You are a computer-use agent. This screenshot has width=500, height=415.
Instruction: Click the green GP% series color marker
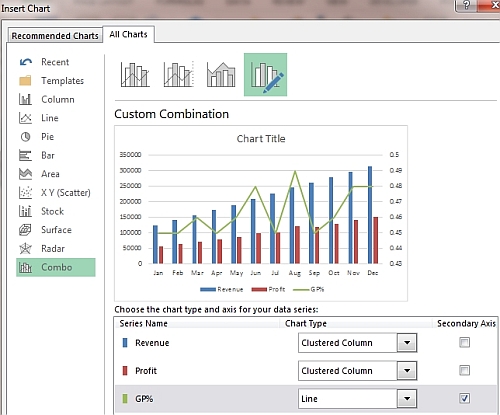coord(125,399)
